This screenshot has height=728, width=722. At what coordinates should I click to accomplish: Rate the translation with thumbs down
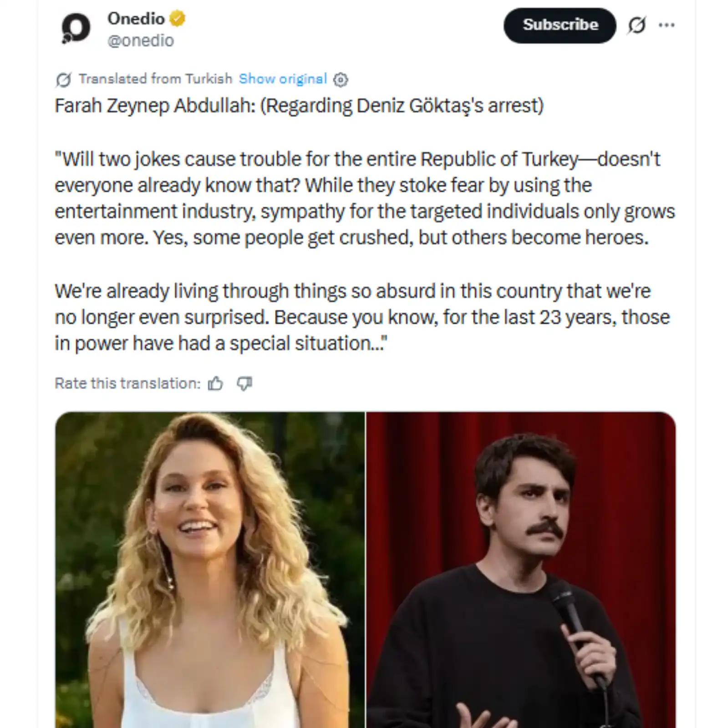(x=244, y=384)
